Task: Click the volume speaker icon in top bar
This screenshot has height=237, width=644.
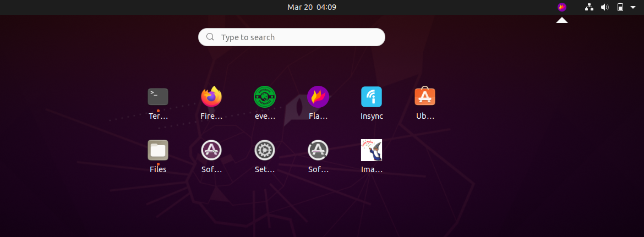Action: [604, 7]
